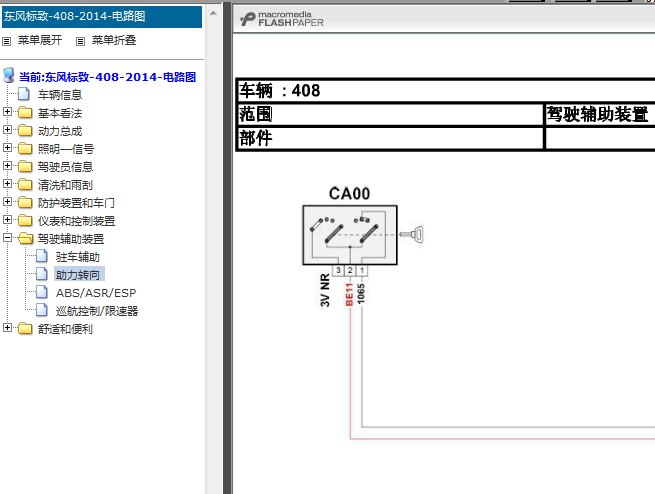
Task: Click the document icon beside 助力转向
Action: point(42,274)
